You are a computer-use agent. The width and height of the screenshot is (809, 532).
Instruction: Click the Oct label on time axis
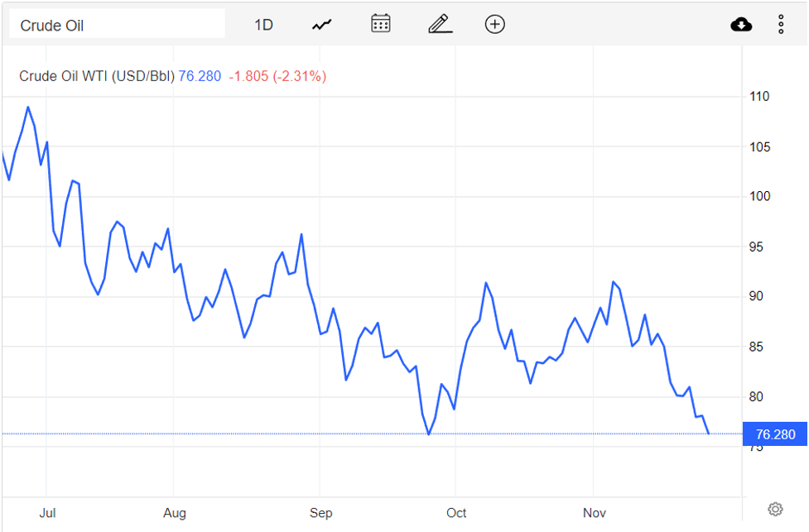456,513
